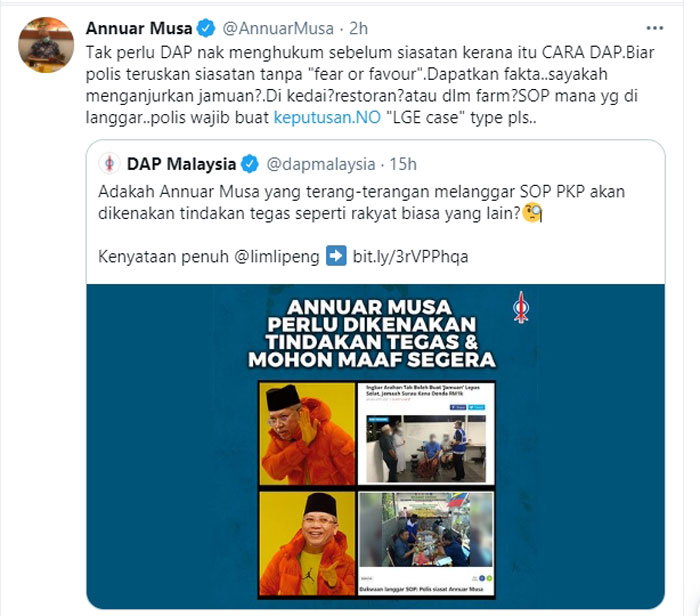Click the DAP rocket logo on banner

521,307
